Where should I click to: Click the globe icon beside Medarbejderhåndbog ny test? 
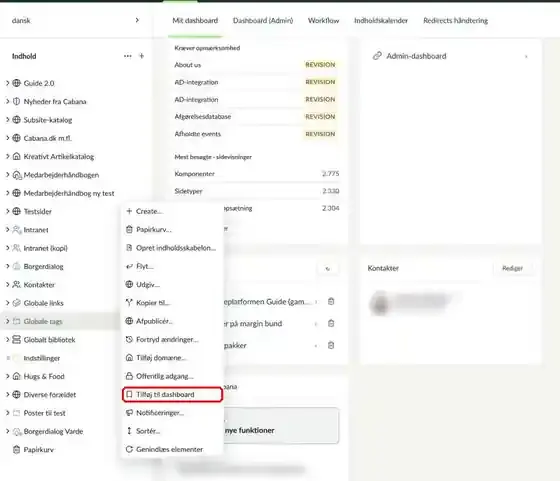click(16, 193)
